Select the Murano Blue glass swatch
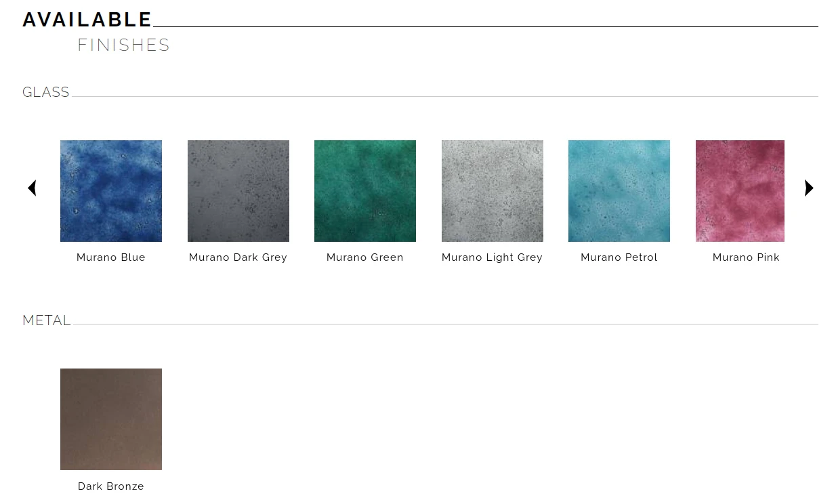The height and width of the screenshot is (504, 836). click(x=111, y=191)
